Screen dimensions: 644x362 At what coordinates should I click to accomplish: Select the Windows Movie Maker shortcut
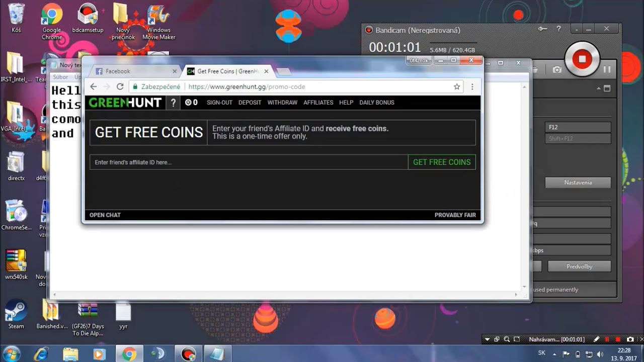(158, 23)
